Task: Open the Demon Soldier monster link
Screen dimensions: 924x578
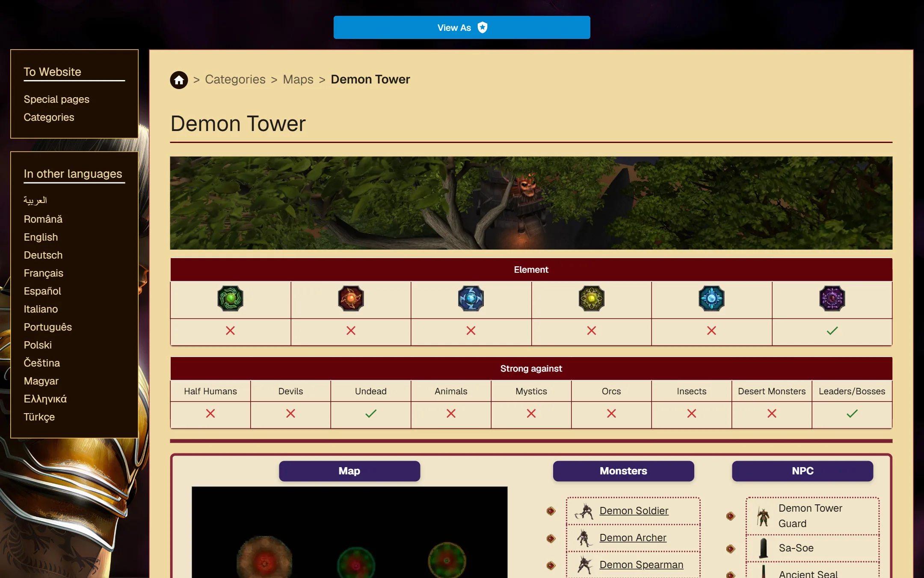Action: 634,511
